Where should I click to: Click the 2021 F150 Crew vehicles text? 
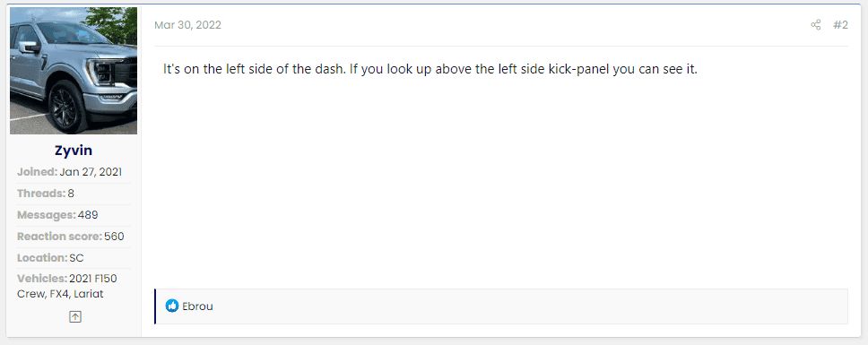67,287
